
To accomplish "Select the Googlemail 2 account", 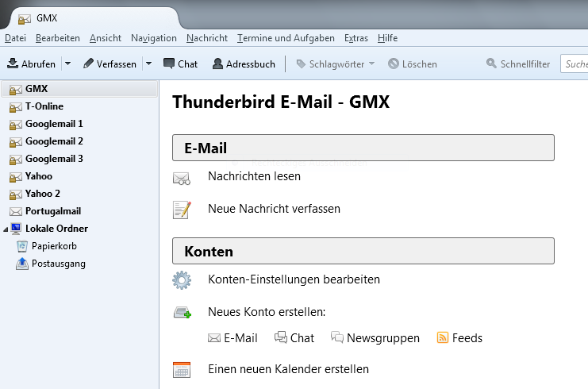I will (x=79, y=141).
